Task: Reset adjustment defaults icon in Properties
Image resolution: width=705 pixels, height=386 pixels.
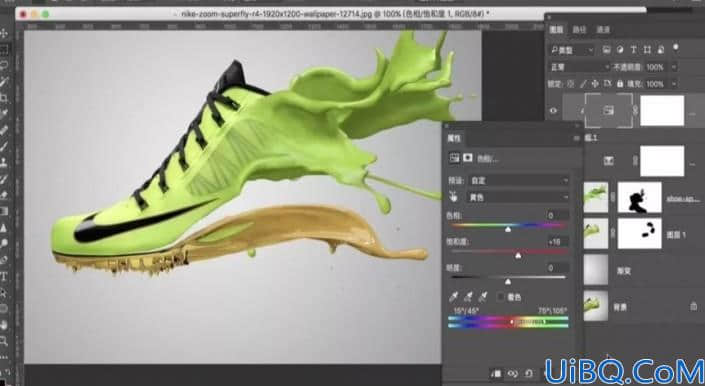Action: (x=529, y=373)
